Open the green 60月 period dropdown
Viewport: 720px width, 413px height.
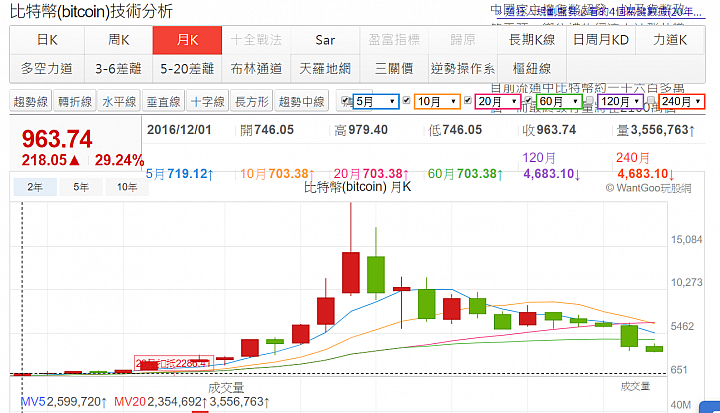pyautogui.click(x=559, y=102)
